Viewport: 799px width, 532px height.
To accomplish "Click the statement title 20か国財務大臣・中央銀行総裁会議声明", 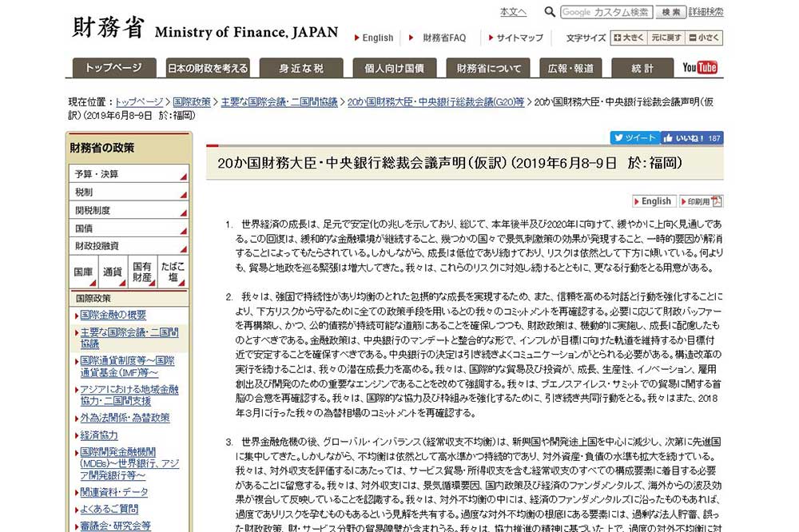I will click(449, 163).
